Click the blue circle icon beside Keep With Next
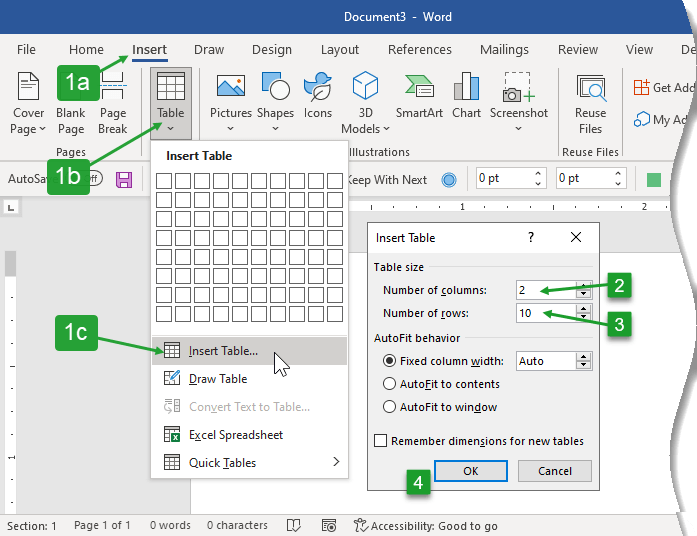697x536 pixels. (449, 180)
